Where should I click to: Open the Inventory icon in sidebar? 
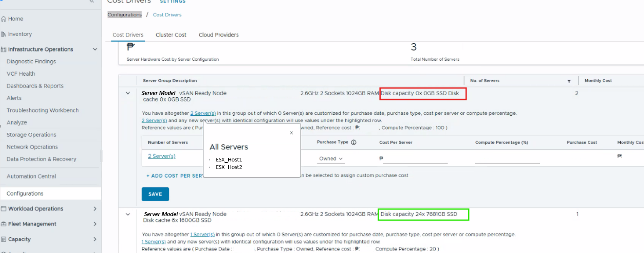pos(4,34)
